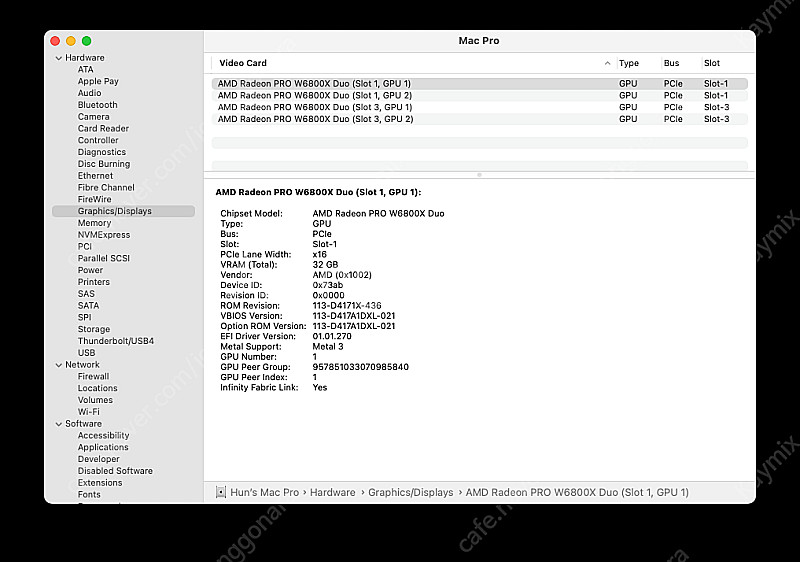The width and height of the screenshot is (800, 562).
Task: Open the Firewall entry under Network
Action: tap(93, 376)
